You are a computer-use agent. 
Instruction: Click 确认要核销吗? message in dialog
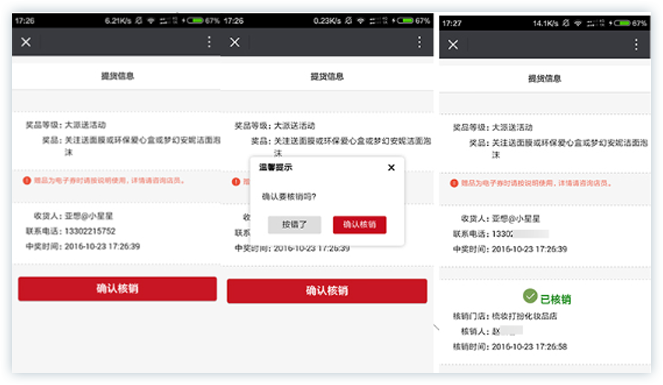[289, 197]
